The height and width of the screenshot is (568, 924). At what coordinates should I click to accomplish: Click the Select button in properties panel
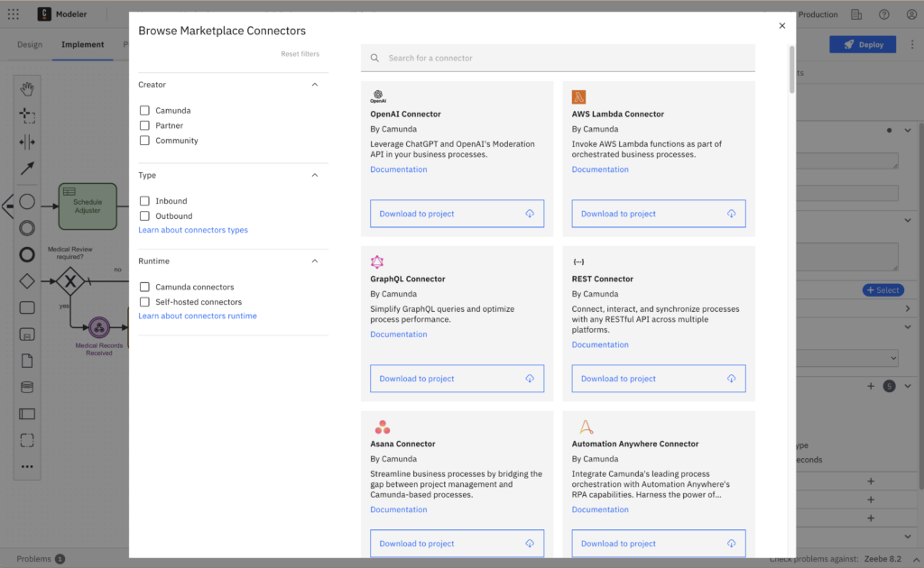click(x=883, y=290)
